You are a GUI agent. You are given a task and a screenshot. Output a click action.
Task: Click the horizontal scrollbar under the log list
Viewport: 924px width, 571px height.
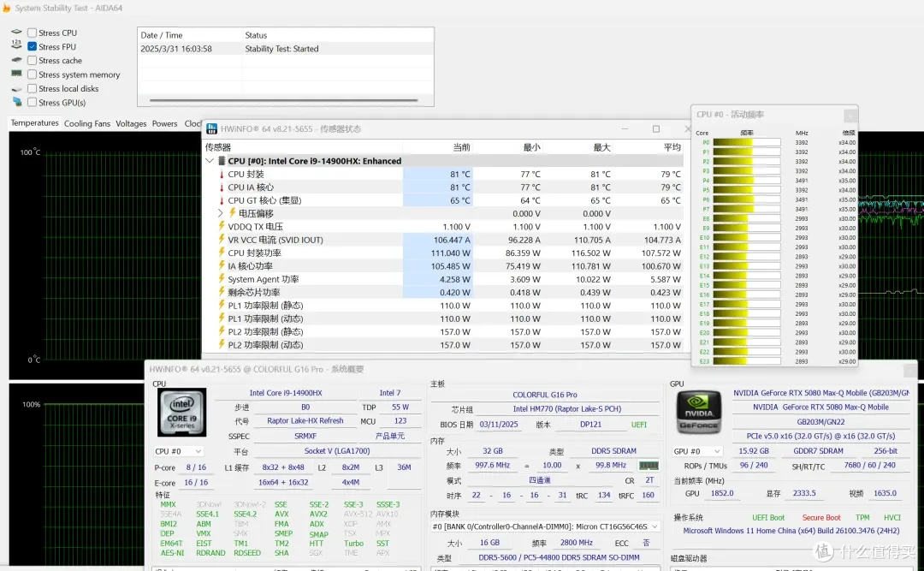coord(284,100)
